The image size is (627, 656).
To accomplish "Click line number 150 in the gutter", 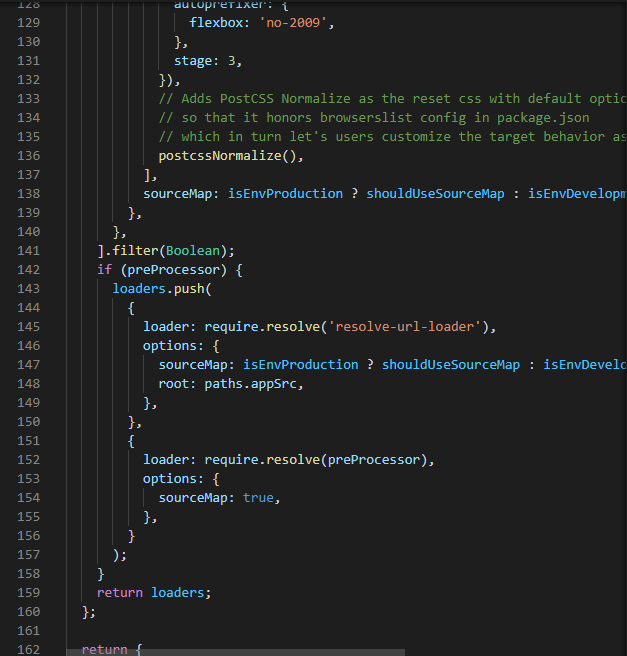I will click(28, 422).
